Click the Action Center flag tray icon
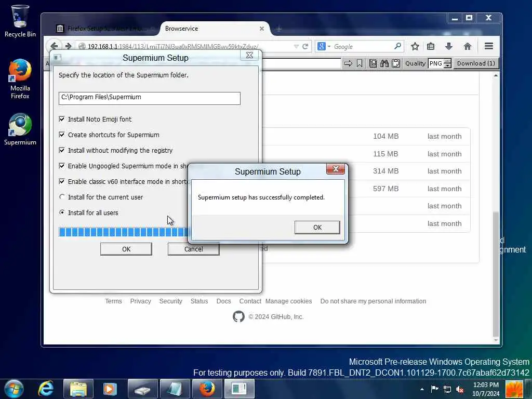 coord(434,389)
